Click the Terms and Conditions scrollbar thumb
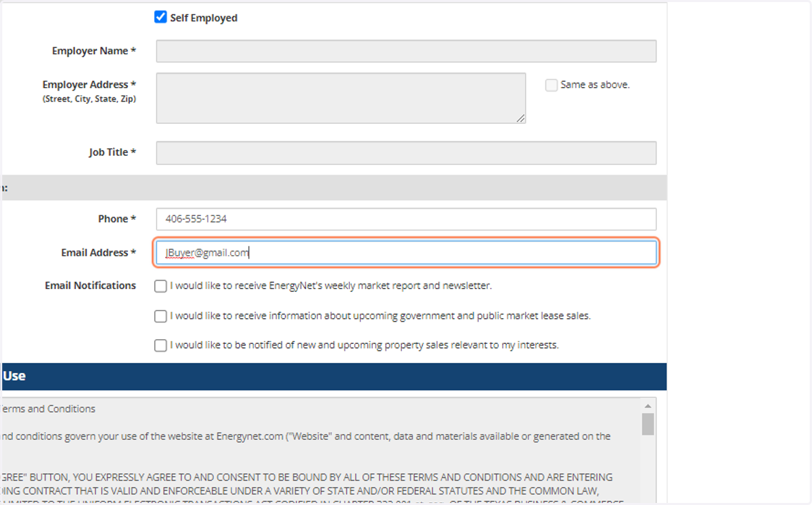 click(648, 424)
